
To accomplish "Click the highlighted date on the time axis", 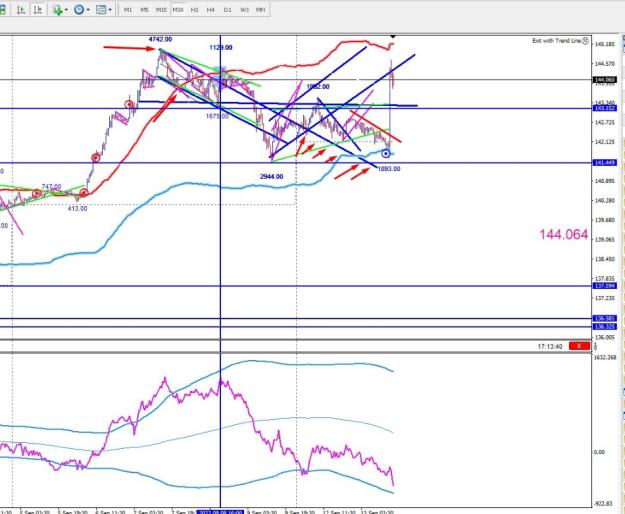I will tap(220, 512).
